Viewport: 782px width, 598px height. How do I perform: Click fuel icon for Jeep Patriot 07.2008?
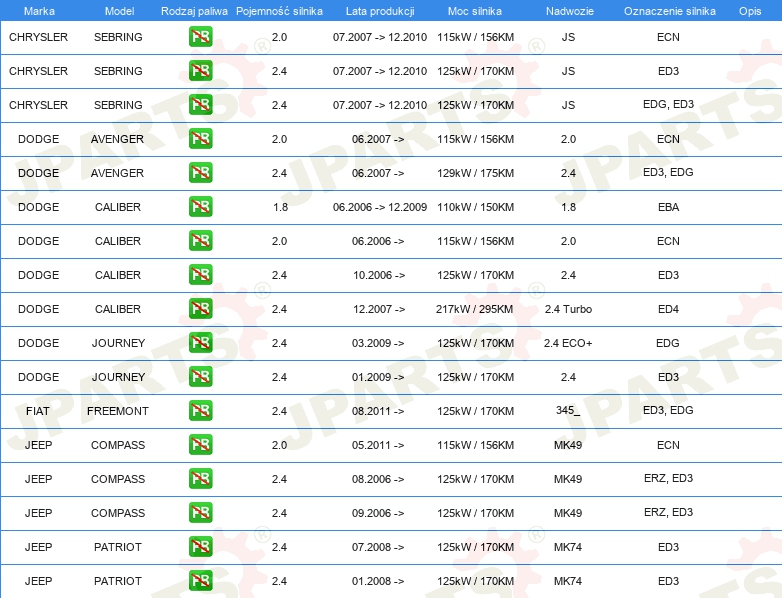[x=200, y=547]
